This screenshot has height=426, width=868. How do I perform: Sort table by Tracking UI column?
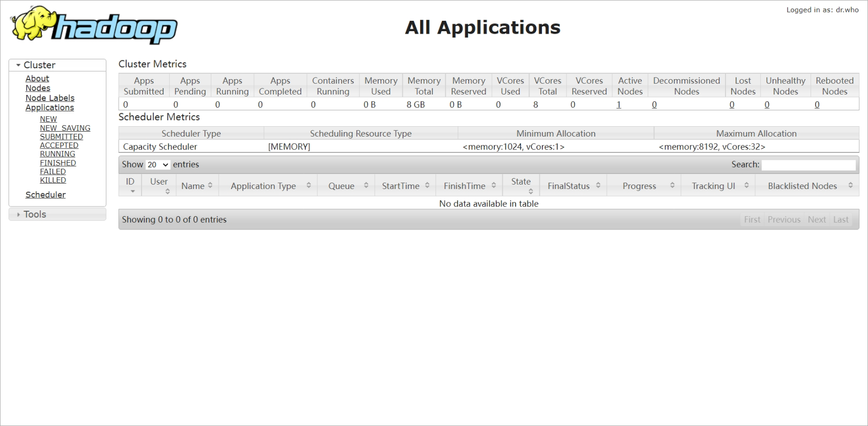point(718,186)
